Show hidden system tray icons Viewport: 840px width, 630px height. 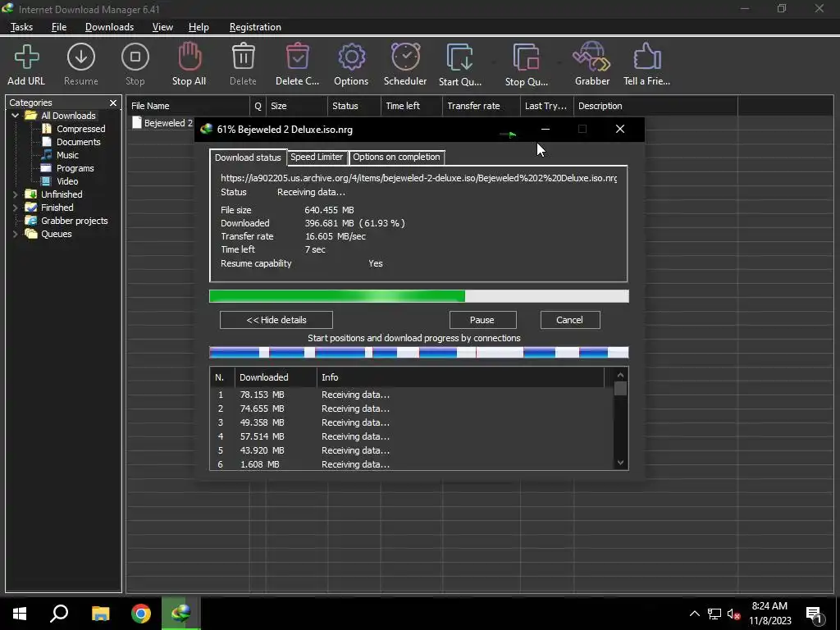[x=694, y=614]
